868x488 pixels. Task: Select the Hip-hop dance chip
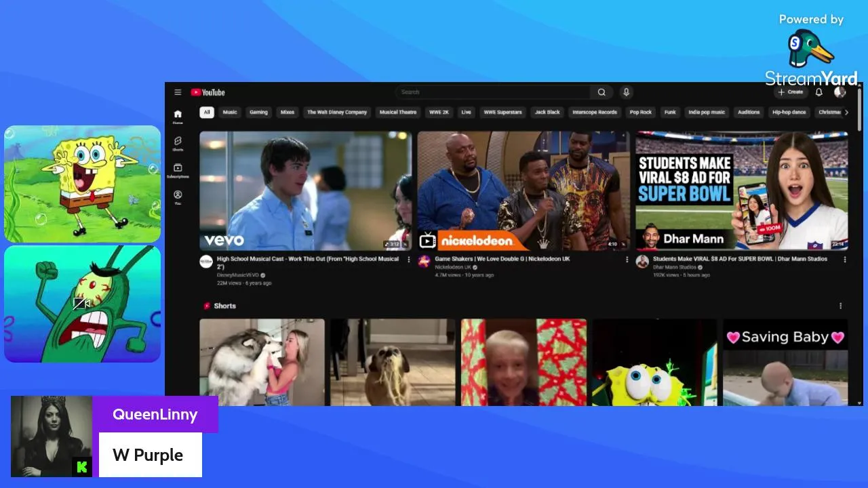(x=789, y=113)
